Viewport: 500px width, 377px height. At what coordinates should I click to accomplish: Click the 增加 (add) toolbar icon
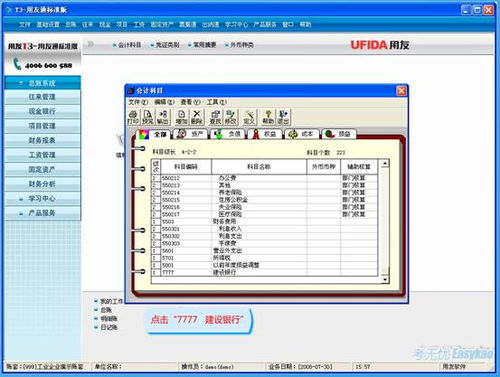181,117
